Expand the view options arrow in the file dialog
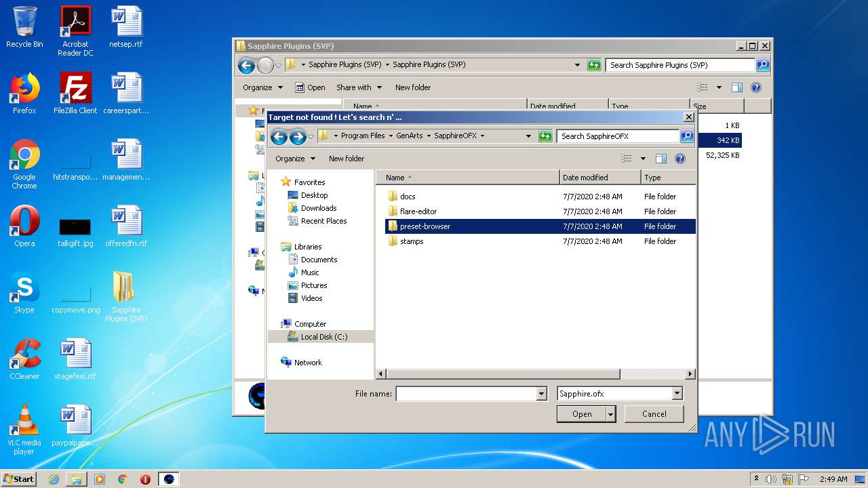Viewport: 868px width, 488px height. pyautogui.click(x=642, y=159)
